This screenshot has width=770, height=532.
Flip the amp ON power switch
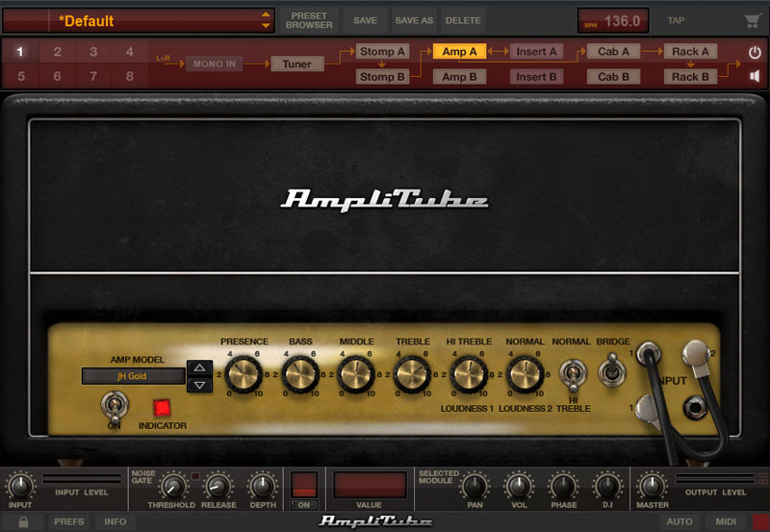[x=115, y=407]
